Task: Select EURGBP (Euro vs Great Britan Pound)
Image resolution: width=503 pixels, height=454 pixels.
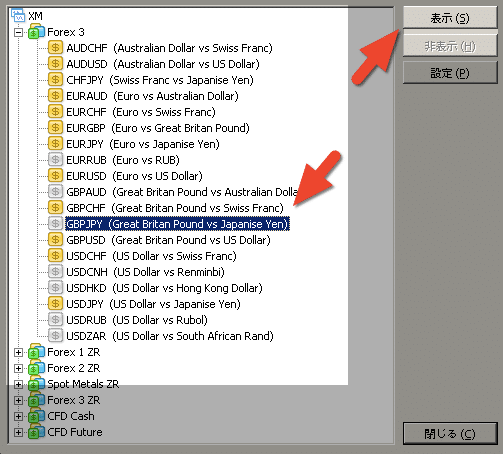Action: point(158,128)
